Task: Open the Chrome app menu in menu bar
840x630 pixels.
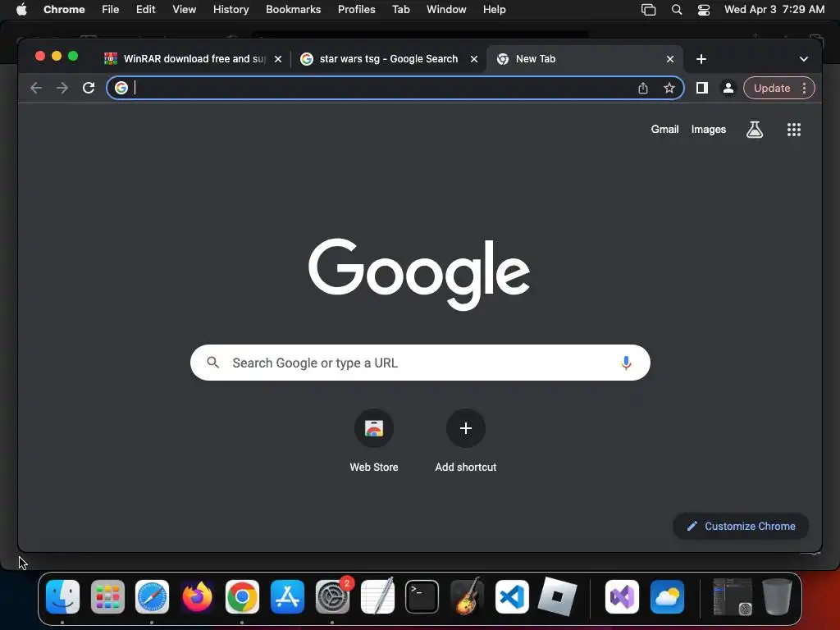Action: (x=64, y=9)
